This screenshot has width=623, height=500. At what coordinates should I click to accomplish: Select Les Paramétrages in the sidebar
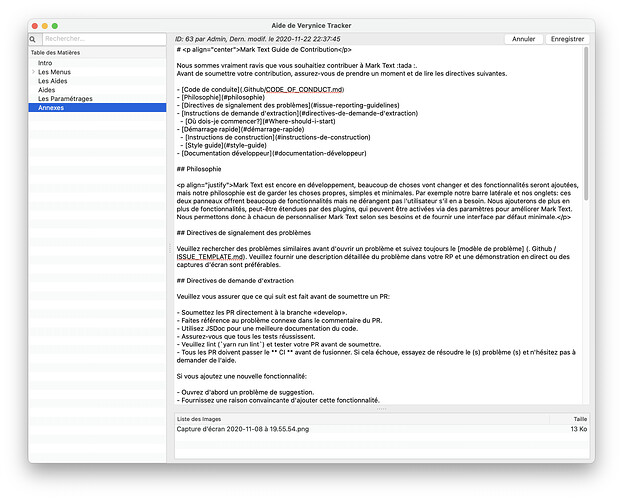coord(65,99)
